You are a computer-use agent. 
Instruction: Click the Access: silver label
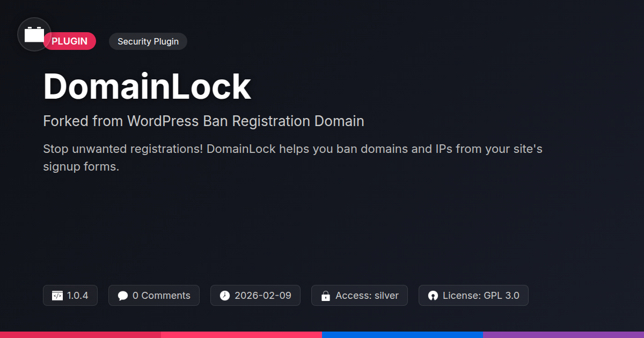(x=367, y=296)
